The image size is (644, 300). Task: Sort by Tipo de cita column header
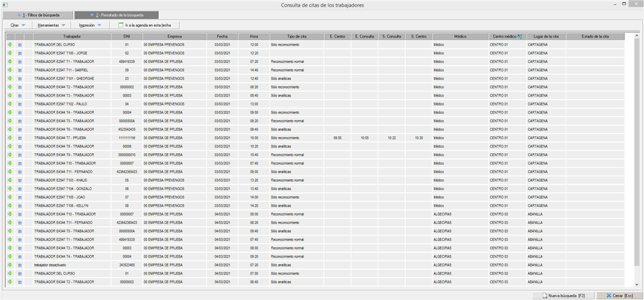tap(297, 36)
